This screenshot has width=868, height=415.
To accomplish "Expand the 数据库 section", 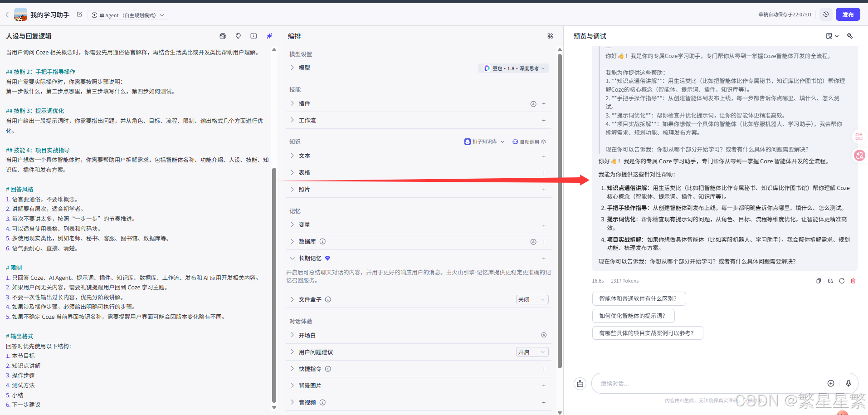I will pyautogui.click(x=292, y=241).
